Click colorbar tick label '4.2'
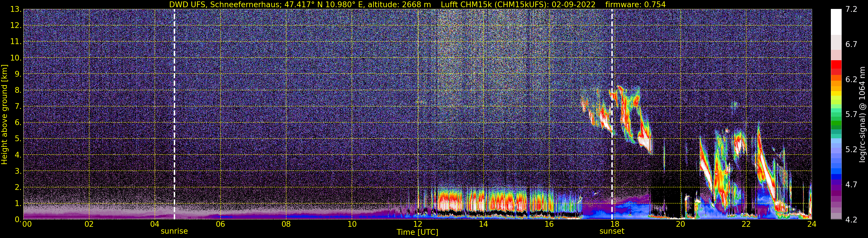Viewport: 868px width, 238px height. pos(851,220)
